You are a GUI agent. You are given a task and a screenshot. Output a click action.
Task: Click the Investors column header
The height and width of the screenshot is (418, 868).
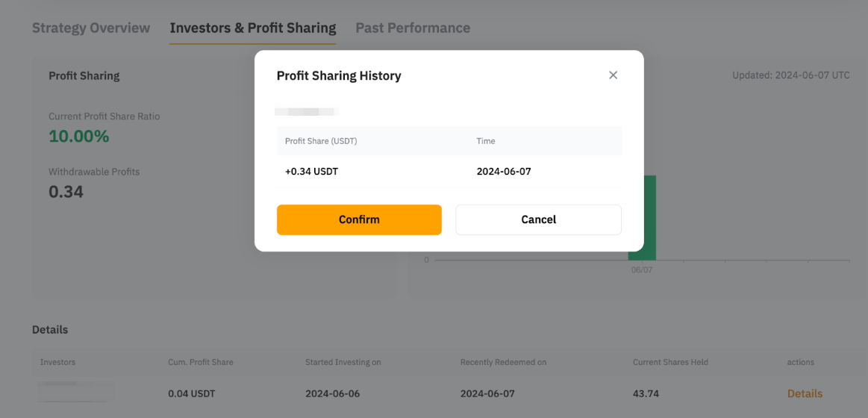coord(58,362)
